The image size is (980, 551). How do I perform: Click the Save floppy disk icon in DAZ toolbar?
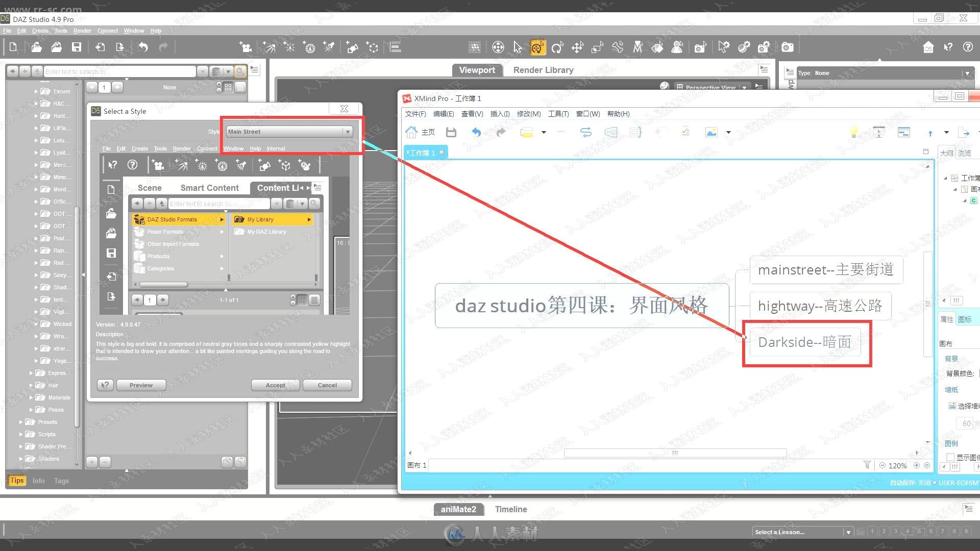[x=77, y=47]
